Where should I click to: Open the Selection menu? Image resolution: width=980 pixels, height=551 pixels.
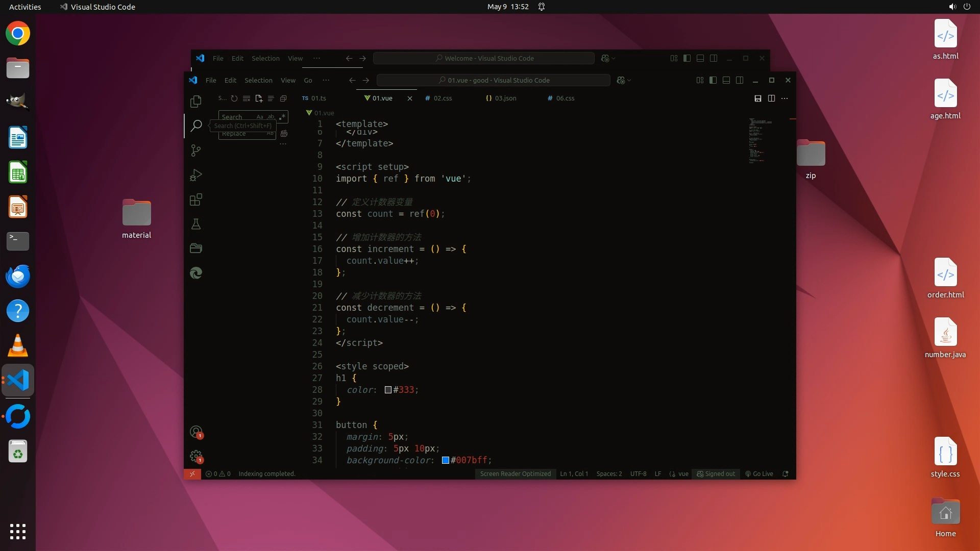click(258, 80)
